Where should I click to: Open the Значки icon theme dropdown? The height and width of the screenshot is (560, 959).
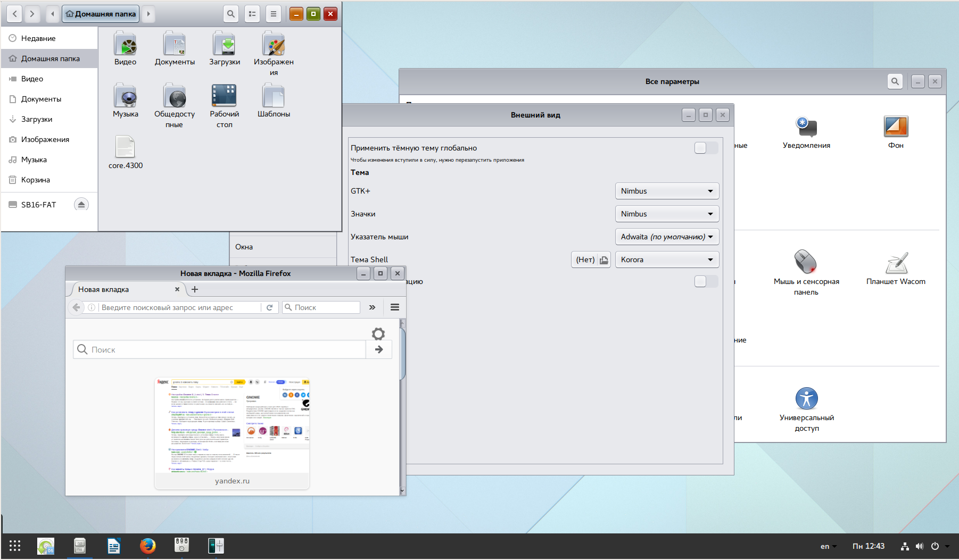(666, 214)
